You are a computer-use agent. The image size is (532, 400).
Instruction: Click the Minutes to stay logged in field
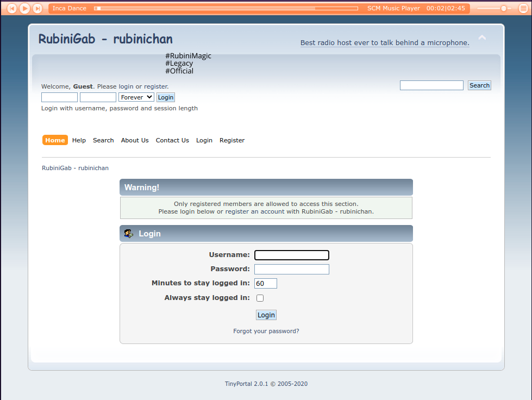(x=266, y=283)
